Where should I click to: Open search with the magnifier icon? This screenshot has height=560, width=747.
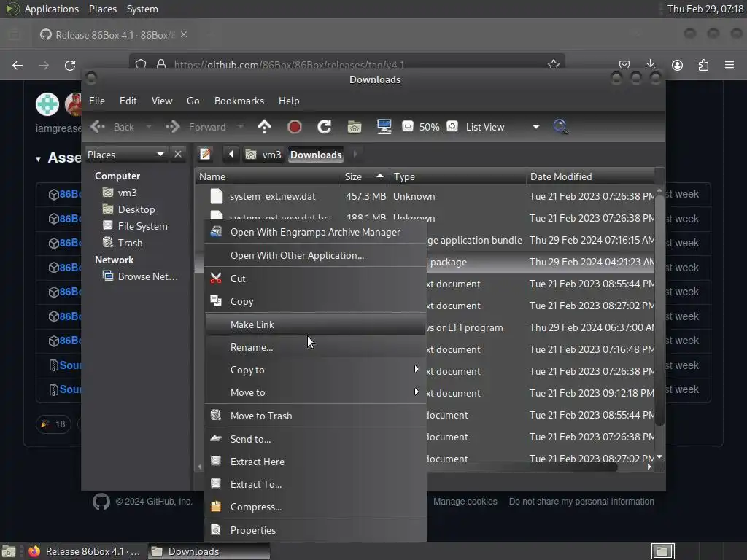click(561, 127)
